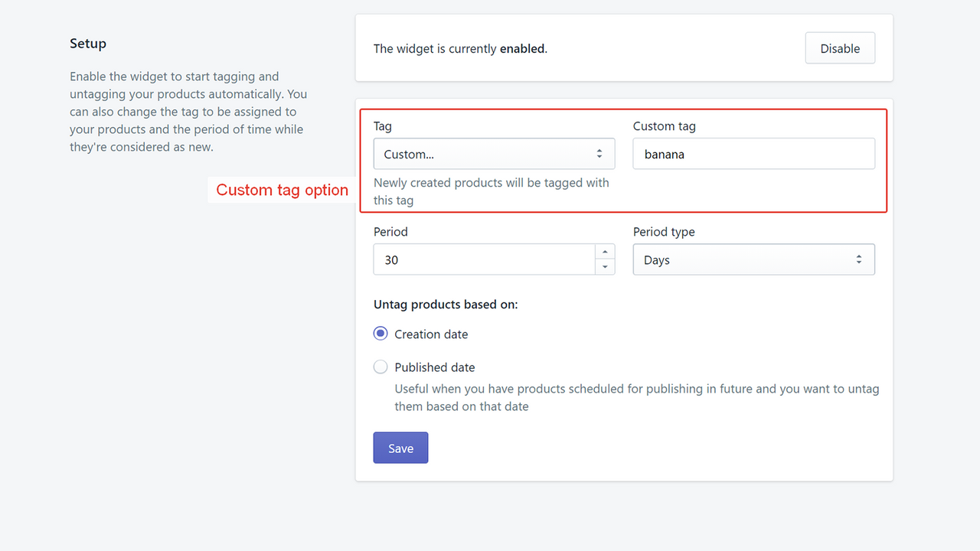The image size is (980, 551).
Task: Click the Days dropdown chevron arrows
Action: tap(860, 259)
